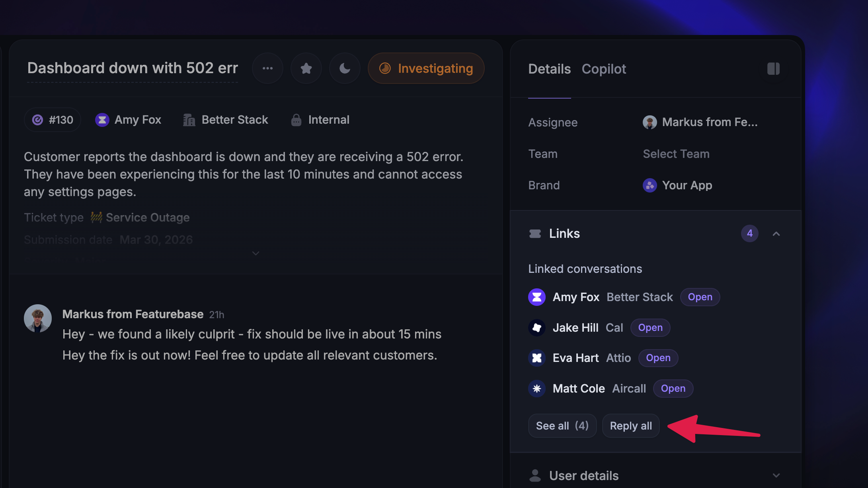Screen dimensions: 868x488
Task: Click the User details person icon
Action: point(535,476)
